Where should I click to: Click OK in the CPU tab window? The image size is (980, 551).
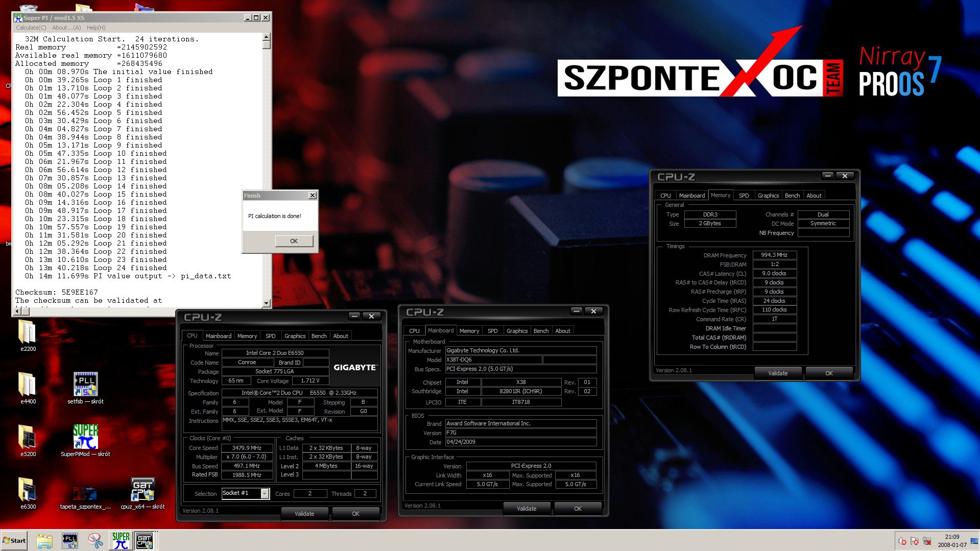355,514
